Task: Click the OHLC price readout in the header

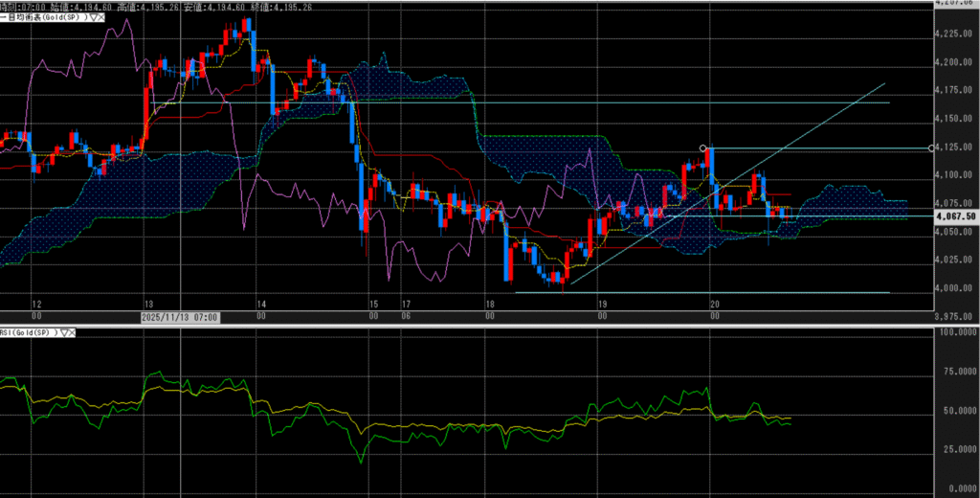Action: [144, 6]
